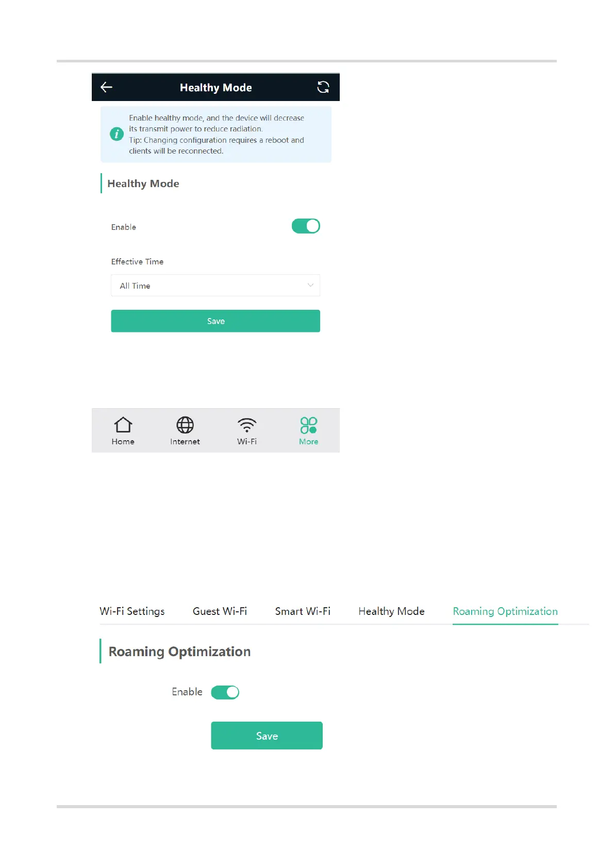Switch to the Smart Wi-Fi tab
The width and height of the screenshot is (614, 868).
(303, 611)
